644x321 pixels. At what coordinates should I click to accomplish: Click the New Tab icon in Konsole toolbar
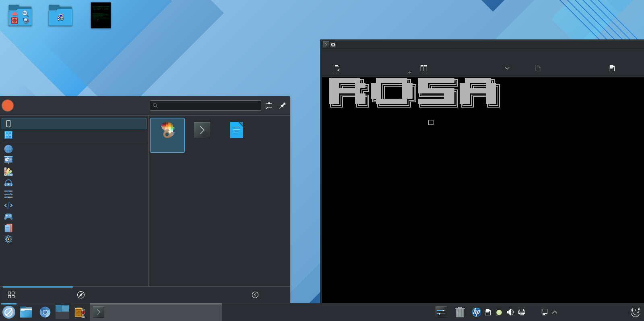click(336, 68)
